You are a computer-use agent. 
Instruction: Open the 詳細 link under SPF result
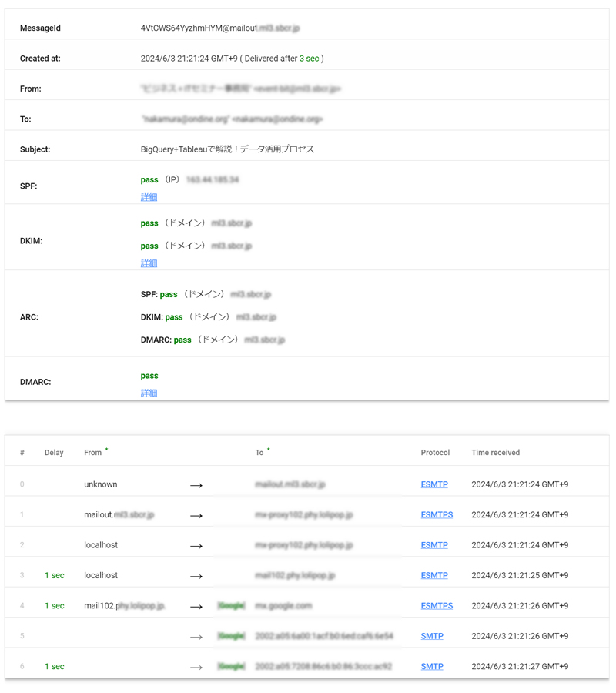coord(149,197)
